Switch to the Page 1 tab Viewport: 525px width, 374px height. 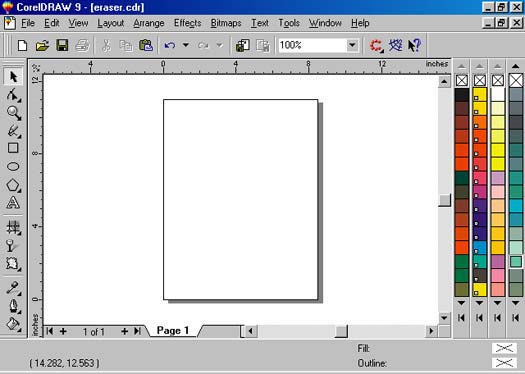coord(173,331)
